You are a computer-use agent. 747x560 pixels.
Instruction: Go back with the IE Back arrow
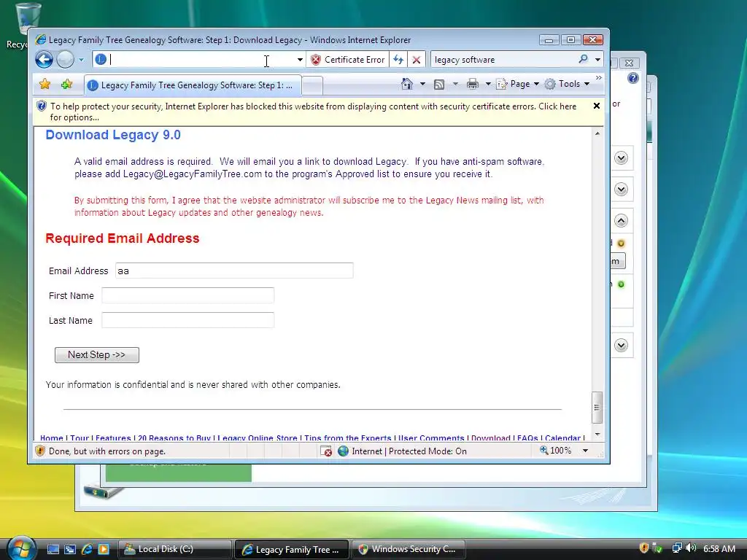point(44,60)
